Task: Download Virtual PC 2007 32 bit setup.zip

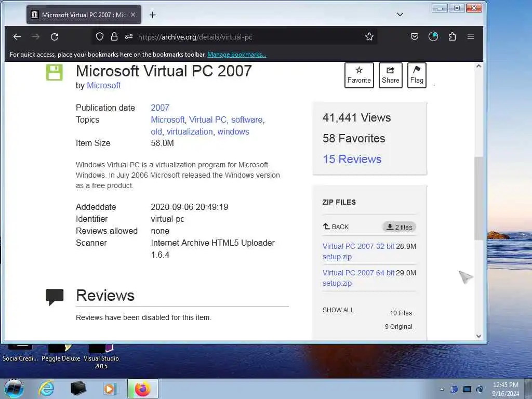Action: pos(358,251)
